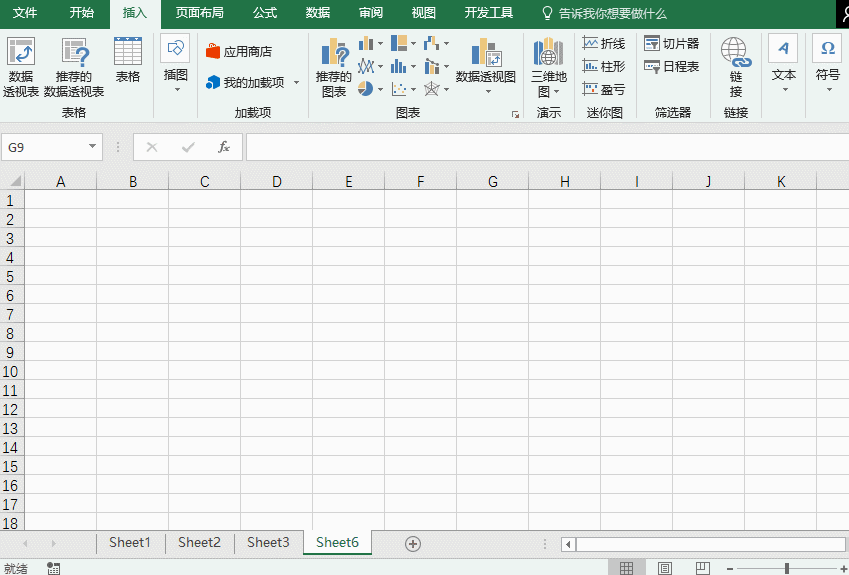
Task: Open the Formulas (公式) ribbon tab
Action: point(265,13)
